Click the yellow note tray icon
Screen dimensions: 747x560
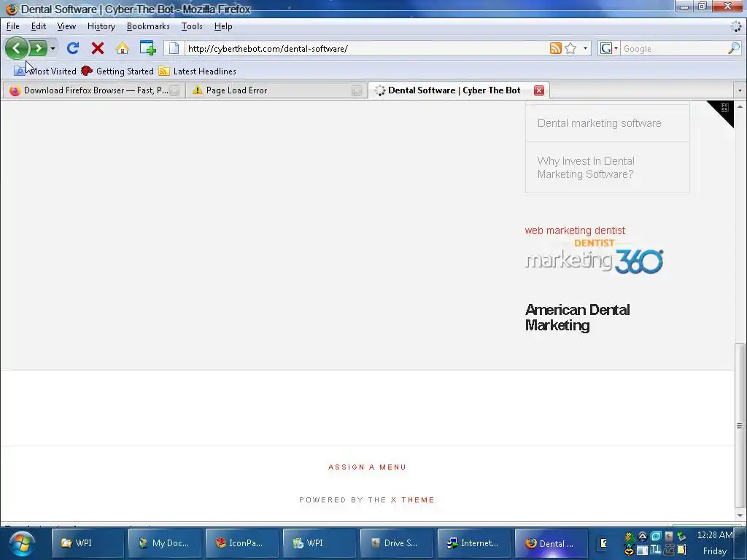click(682, 550)
